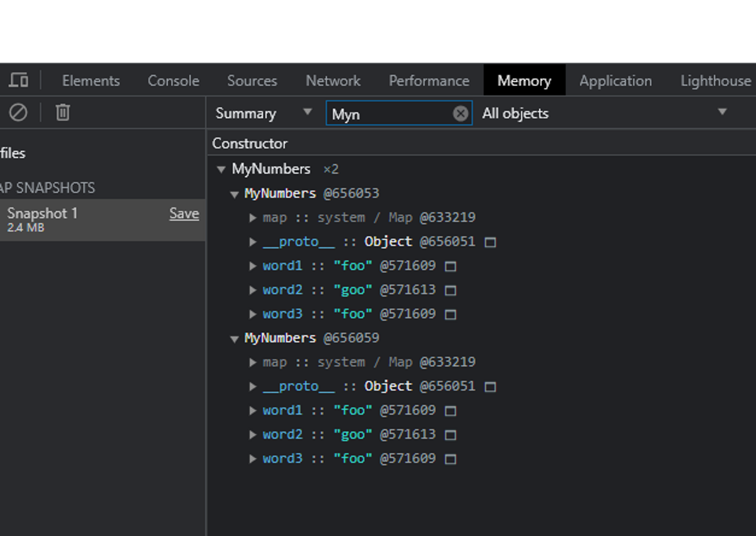The image size is (756, 536).
Task: Switch to the Application tab
Action: 616,81
